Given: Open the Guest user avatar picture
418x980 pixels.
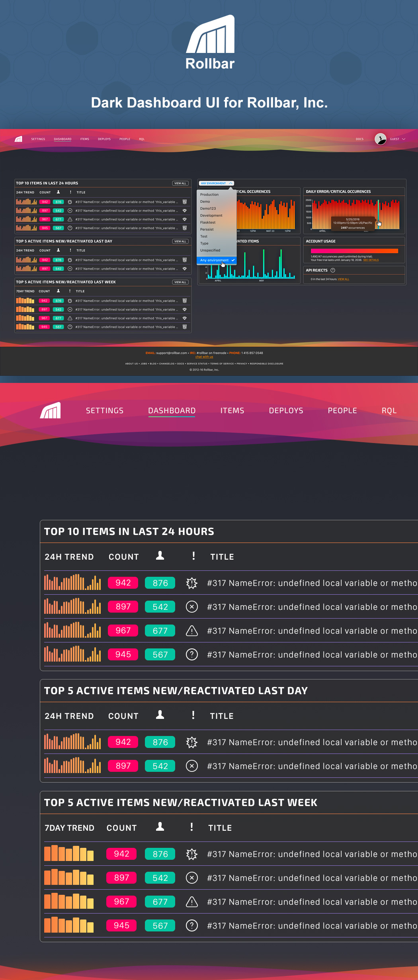Looking at the screenshot, I should [381, 139].
